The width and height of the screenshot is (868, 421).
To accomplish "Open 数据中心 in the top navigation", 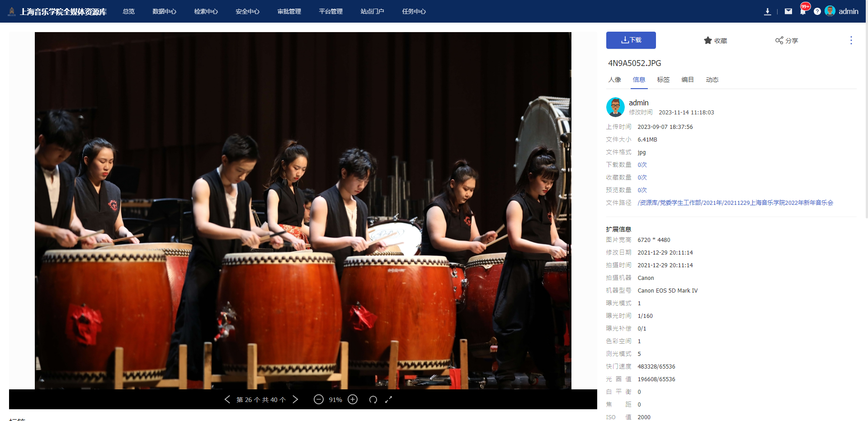I will point(164,11).
